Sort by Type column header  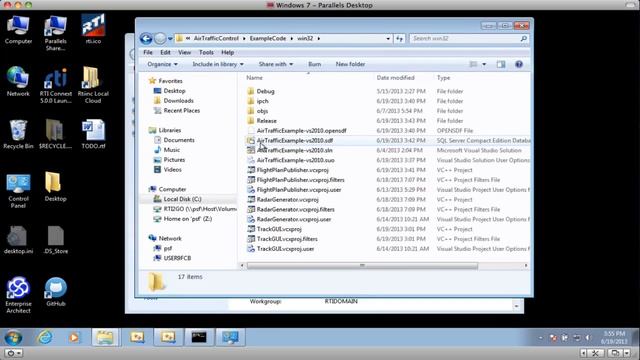pos(443,78)
